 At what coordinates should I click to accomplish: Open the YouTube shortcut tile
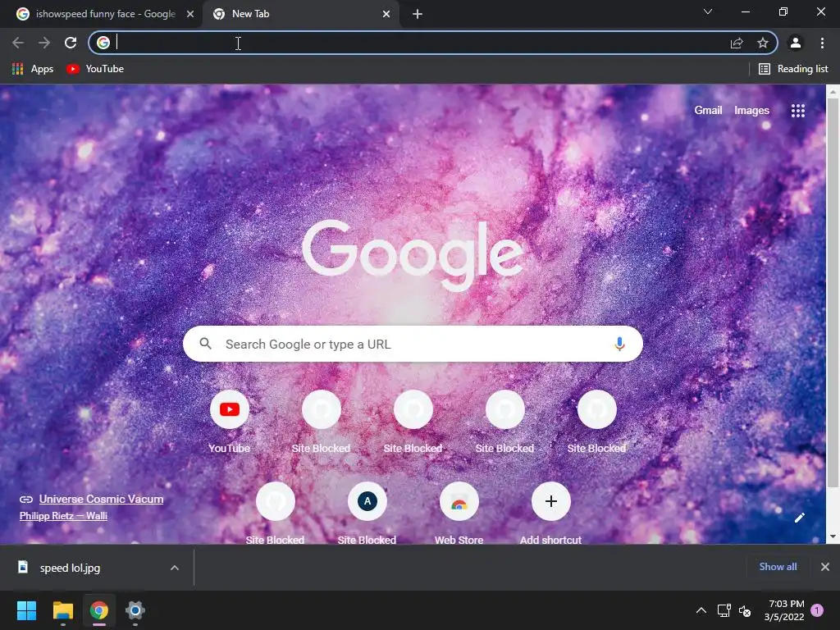click(230, 422)
